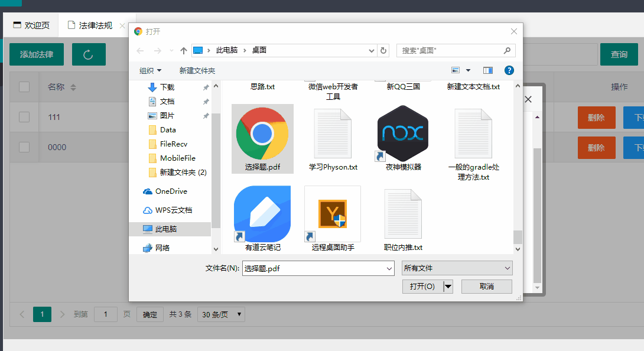The height and width of the screenshot is (351, 644).
Task: Check the checkbox for row 0000
Action: (x=24, y=147)
